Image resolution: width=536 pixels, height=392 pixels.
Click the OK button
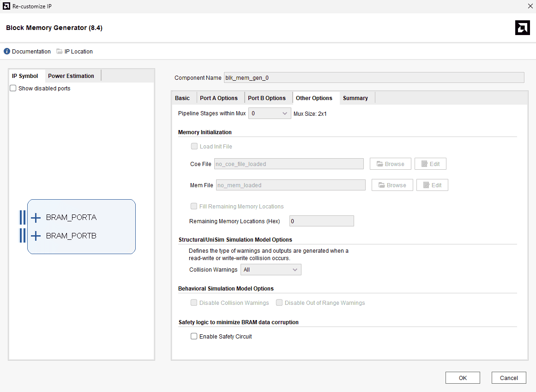pos(463,378)
